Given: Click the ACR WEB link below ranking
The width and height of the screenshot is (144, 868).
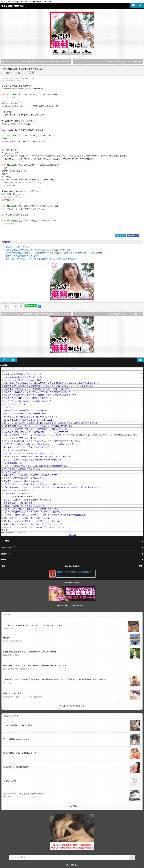Looking at the screenshot, I should (x=72, y=535).
